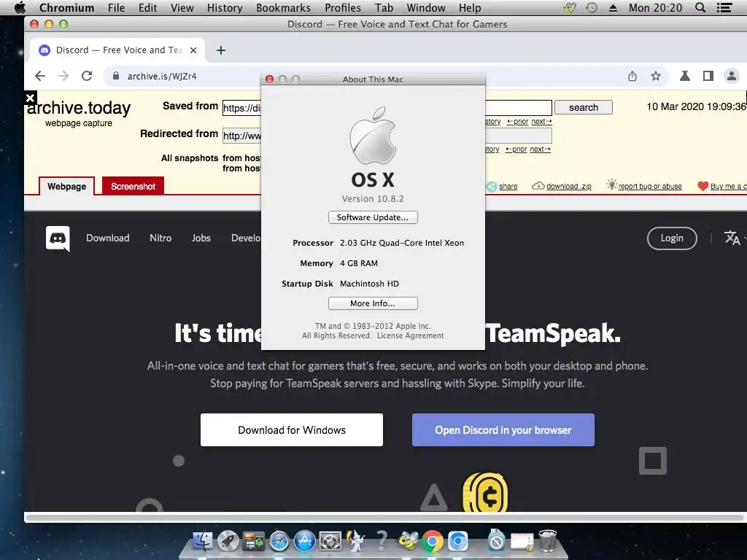The image size is (747, 560).
Task: Open Google Chrome in dock
Action: [432, 542]
